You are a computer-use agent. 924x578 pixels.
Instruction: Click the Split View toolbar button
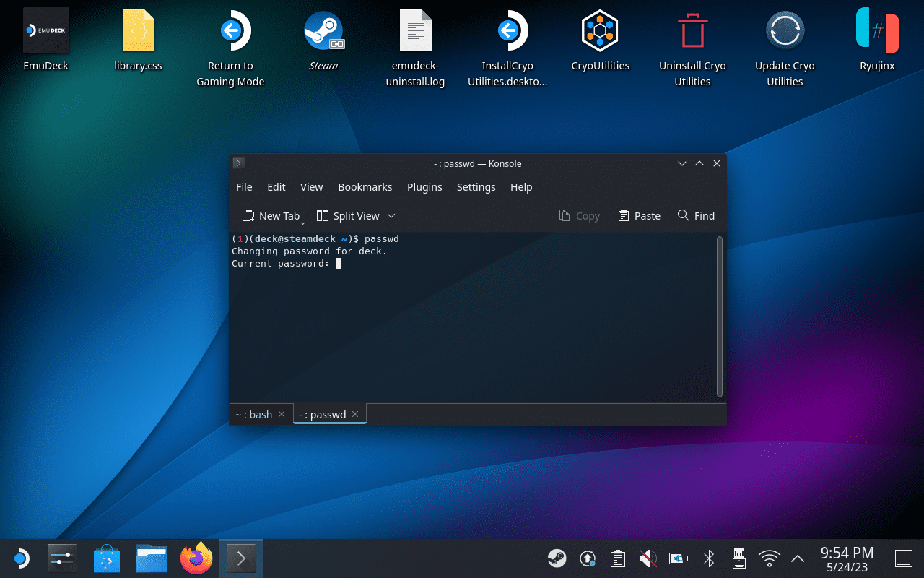click(348, 215)
